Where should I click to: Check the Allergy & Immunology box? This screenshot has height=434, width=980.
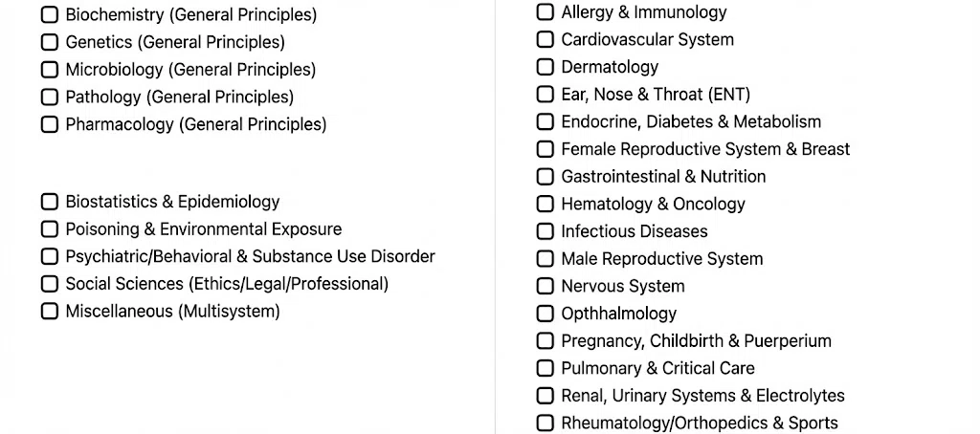545,11
